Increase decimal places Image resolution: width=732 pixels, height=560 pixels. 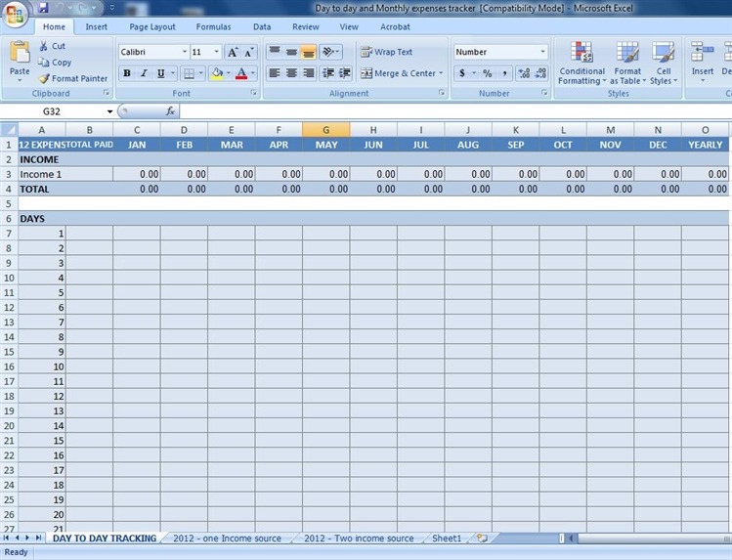pos(524,73)
